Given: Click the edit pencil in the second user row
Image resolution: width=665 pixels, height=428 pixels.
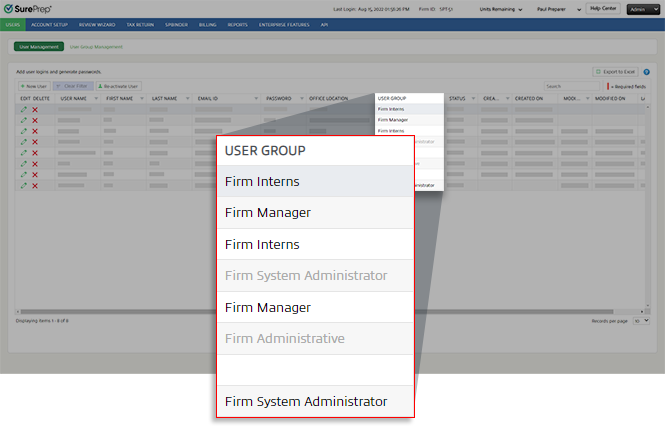Looking at the screenshot, I should (24, 120).
